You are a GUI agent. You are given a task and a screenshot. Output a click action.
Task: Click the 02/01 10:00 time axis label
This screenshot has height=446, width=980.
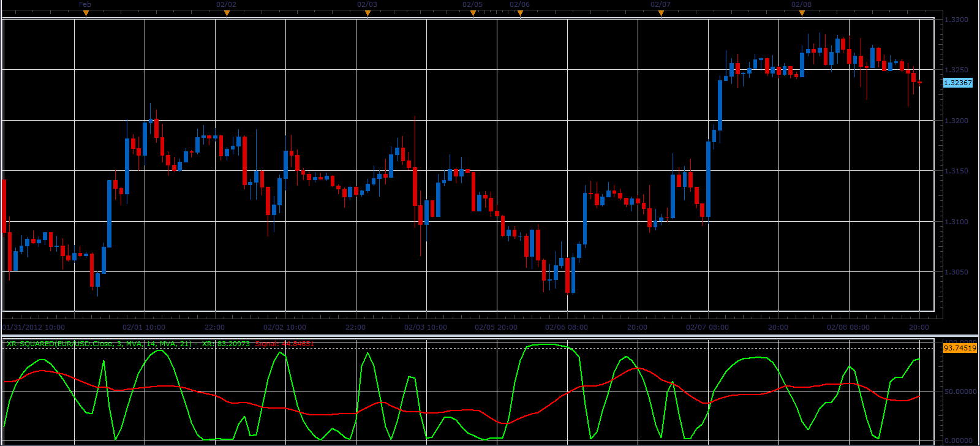point(144,327)
